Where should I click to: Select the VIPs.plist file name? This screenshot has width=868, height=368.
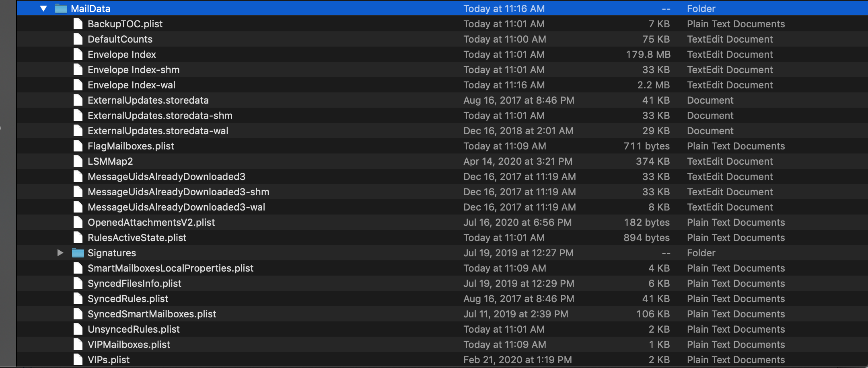click(109, 360)
